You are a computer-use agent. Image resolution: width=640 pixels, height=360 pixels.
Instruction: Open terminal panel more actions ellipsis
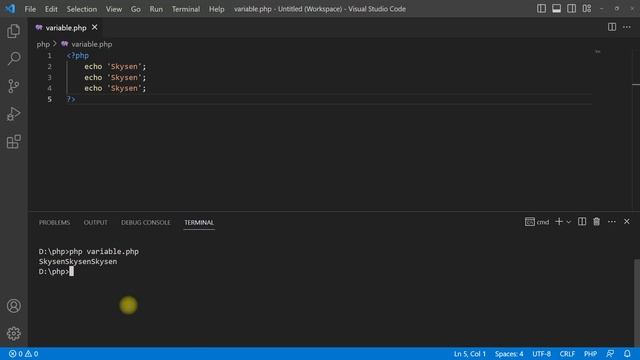[611, 222]
